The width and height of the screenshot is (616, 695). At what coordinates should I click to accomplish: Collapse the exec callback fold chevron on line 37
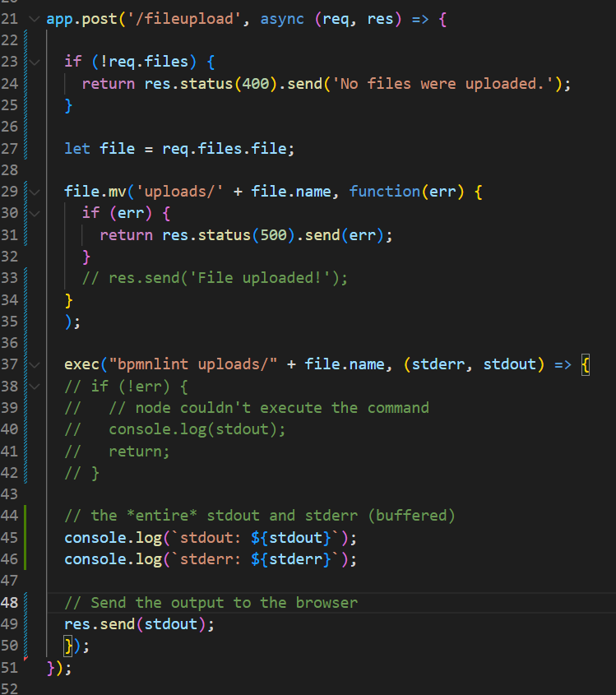click(x=34, y=365)
